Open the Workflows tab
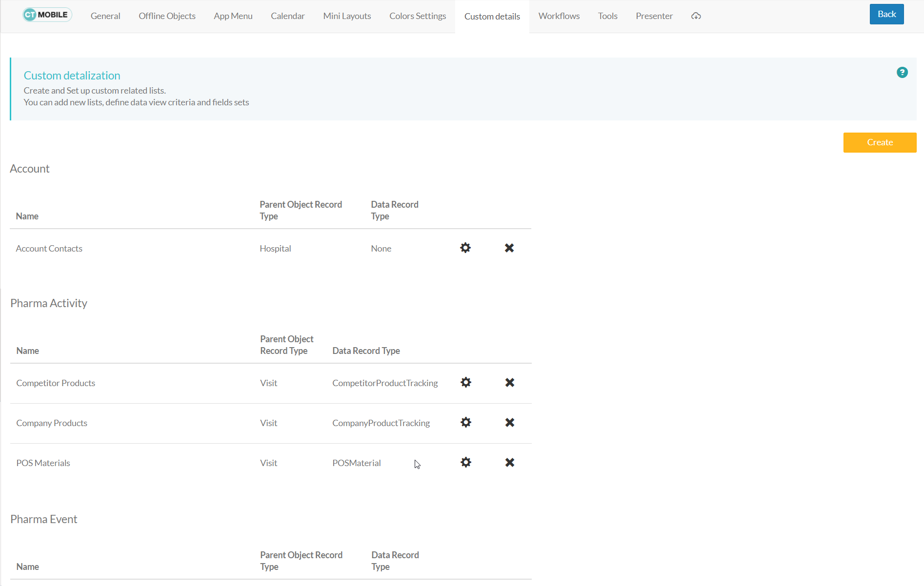The width and height of the screenshot is (924, 586). [x=559, y=16]
